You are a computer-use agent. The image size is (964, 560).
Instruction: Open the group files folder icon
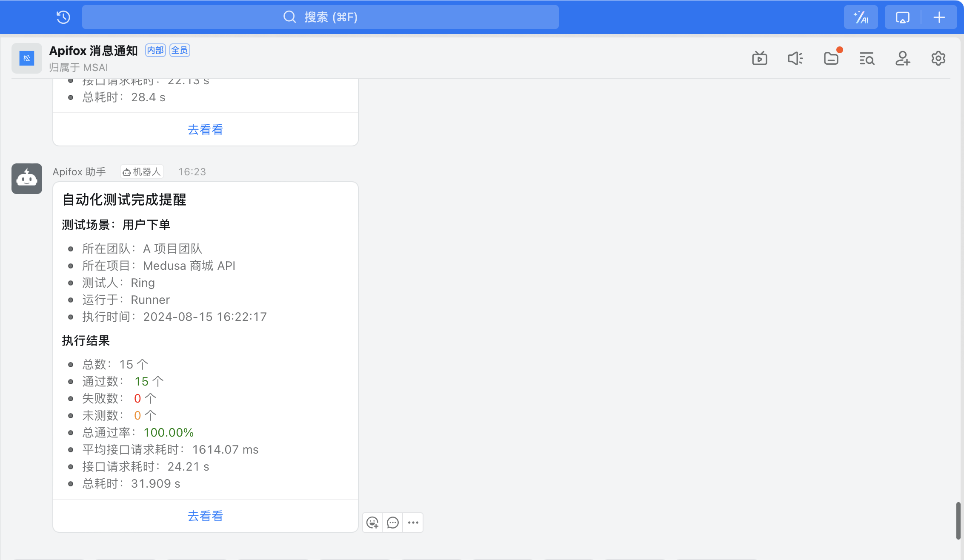(831, 58)
